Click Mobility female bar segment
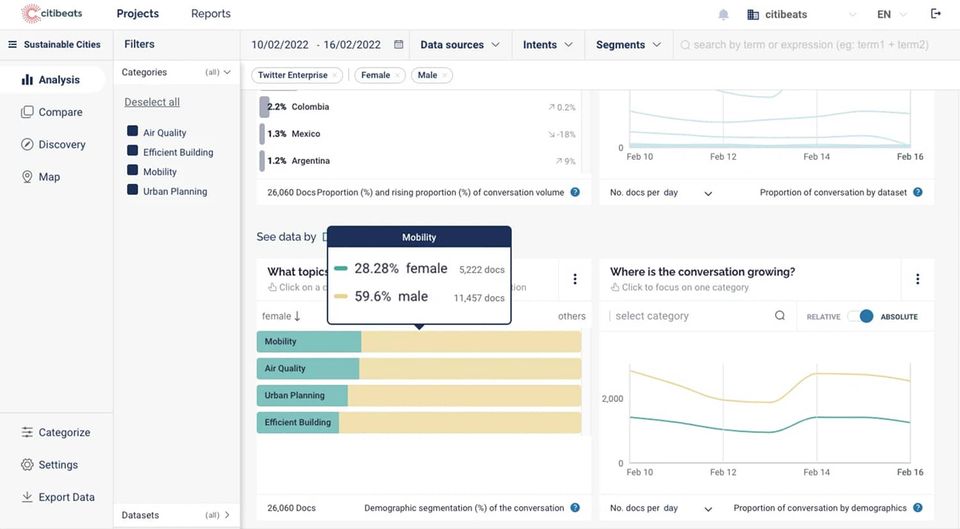 pyautogui.click(x=309, y=342)
